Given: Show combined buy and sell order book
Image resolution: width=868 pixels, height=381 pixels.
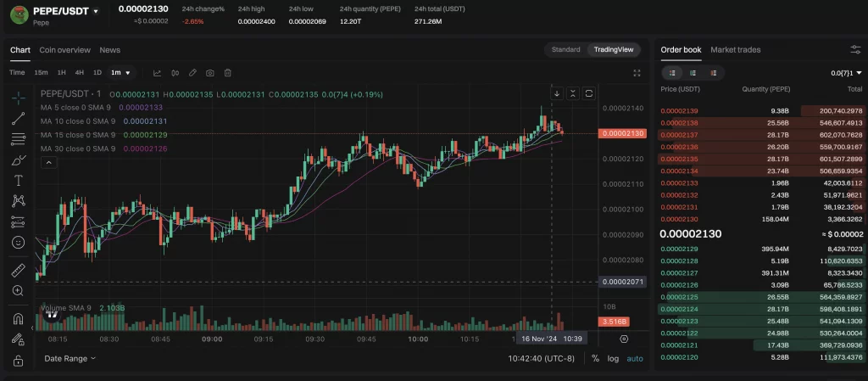Looking at the screenshot, I should [x=672, y=72].
